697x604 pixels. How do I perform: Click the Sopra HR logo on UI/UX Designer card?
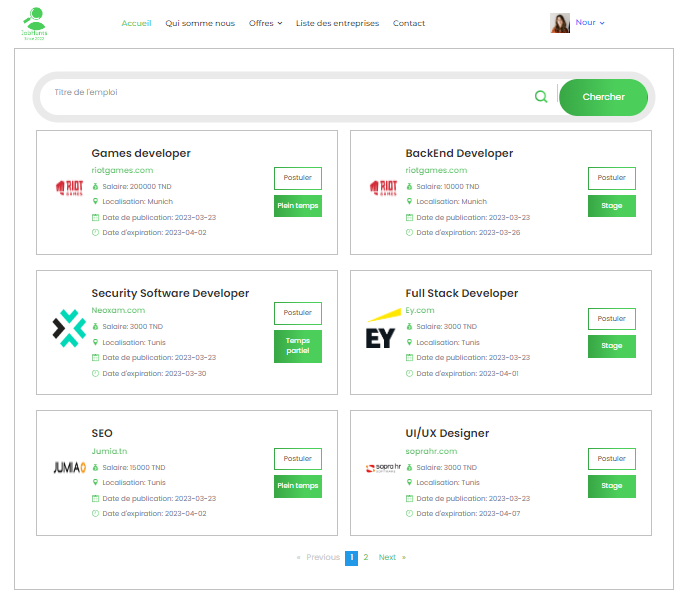[x=384, y=467]
